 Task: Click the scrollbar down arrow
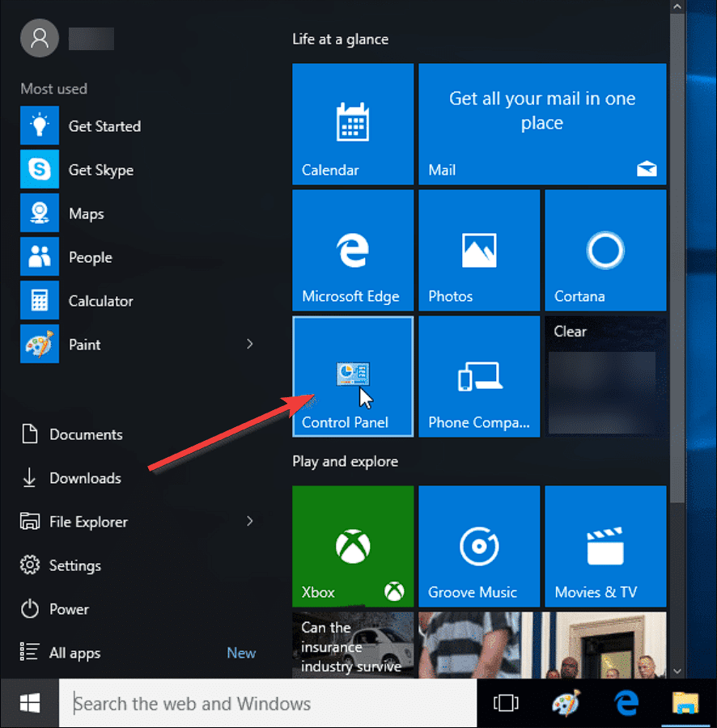(677, 671)
